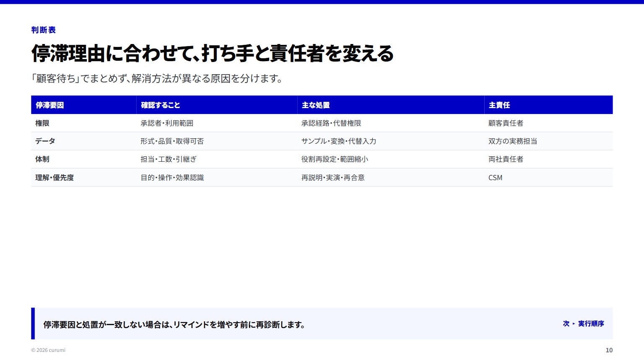Screen dimensions: 644x362
Task: Click the subtitle starting with 「顧客待ち」でまとめず
Action: pos(158,78)
